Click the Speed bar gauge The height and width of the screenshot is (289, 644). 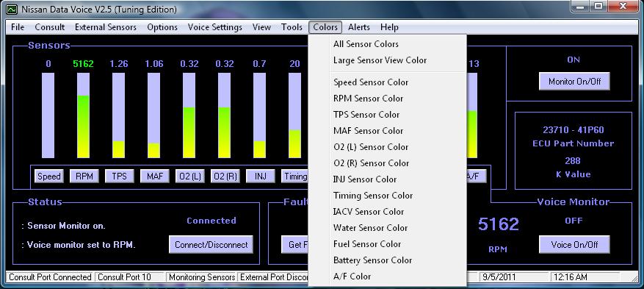[x=48, y=115]
